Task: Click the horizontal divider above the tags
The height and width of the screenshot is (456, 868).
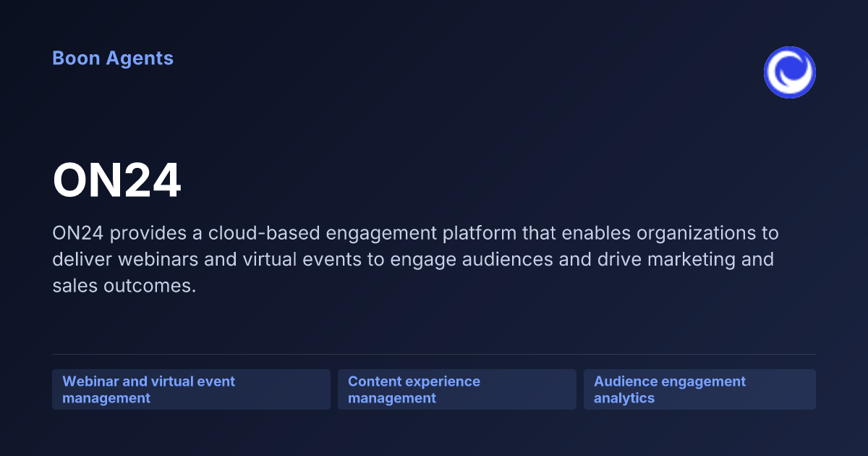Action: click(x=434, y=354)
